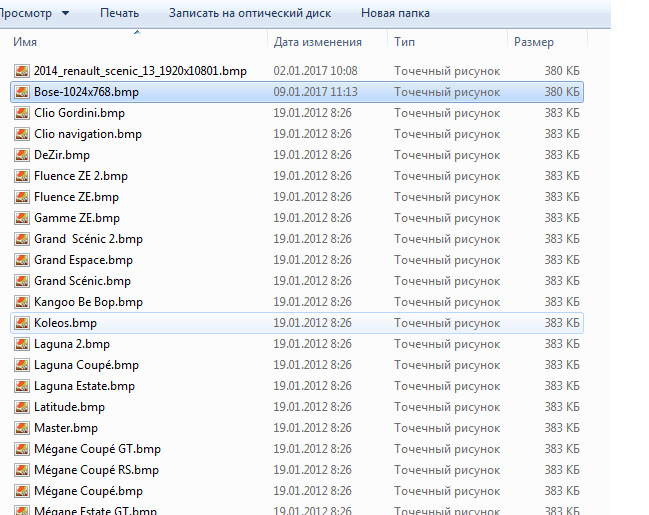Screen dimensions: 649x515
Task: Click the Koleos.bmp file icon
Action: coord(22,323)
